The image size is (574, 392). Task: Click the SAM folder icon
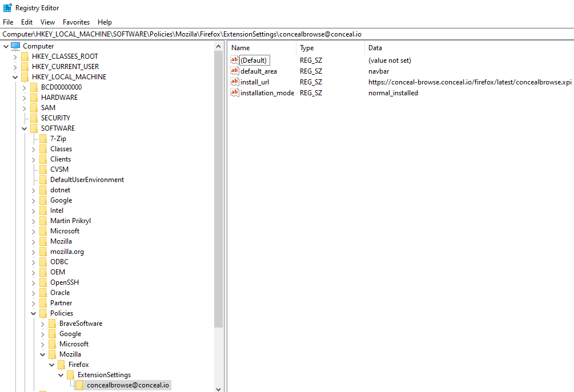pyautogui.click(x=34, y=107)
